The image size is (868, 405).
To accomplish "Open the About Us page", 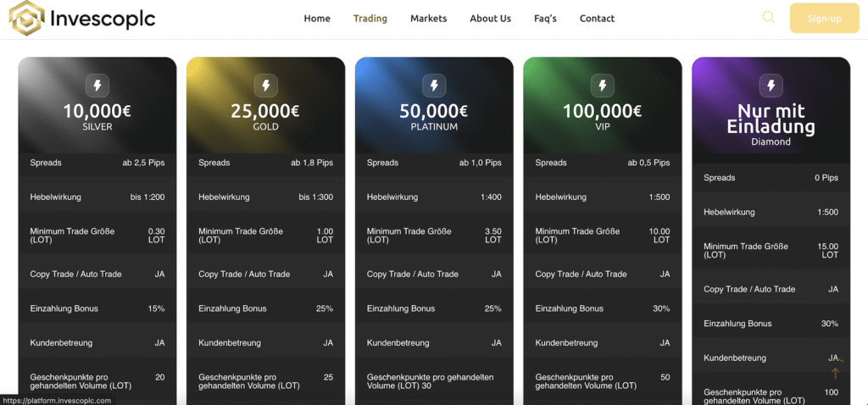I will click(491, 19).
